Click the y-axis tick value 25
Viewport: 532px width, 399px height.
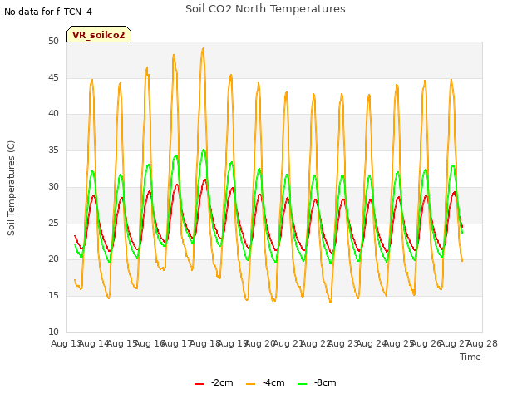pyautogui.click(x=53, y=223)
